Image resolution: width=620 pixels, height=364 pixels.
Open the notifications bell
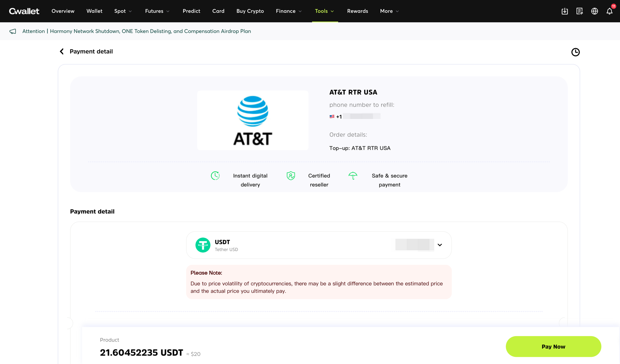click(x=609, y=11)
